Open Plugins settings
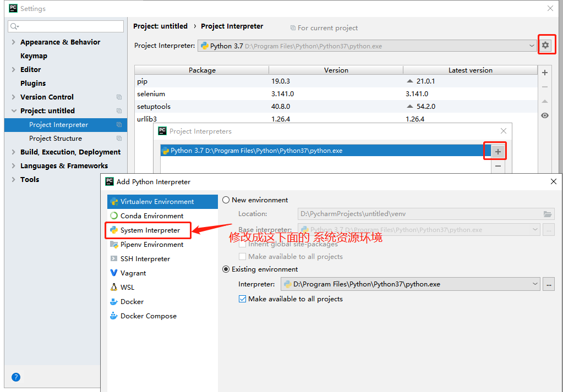Viewport: 563px width, 392px height. coord(33,83)
